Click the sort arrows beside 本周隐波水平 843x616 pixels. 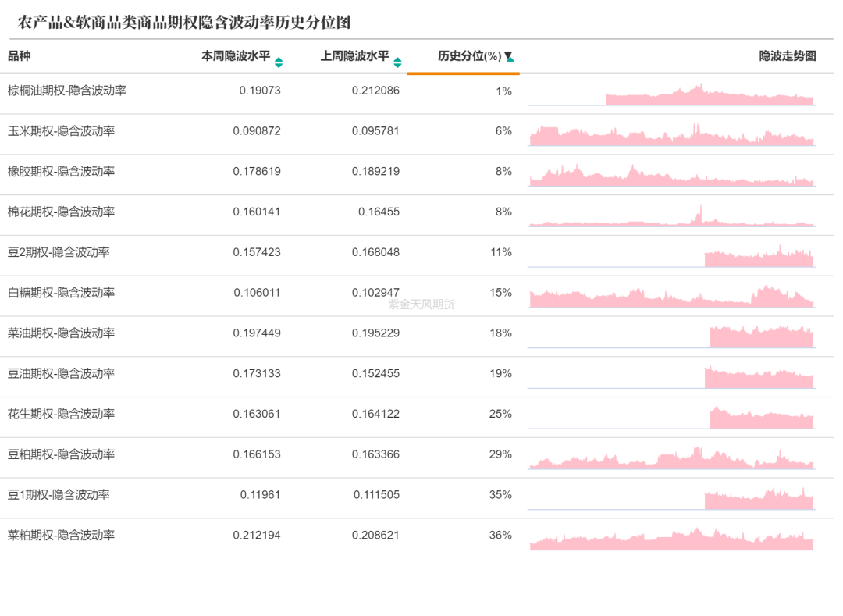coord(279,62)
